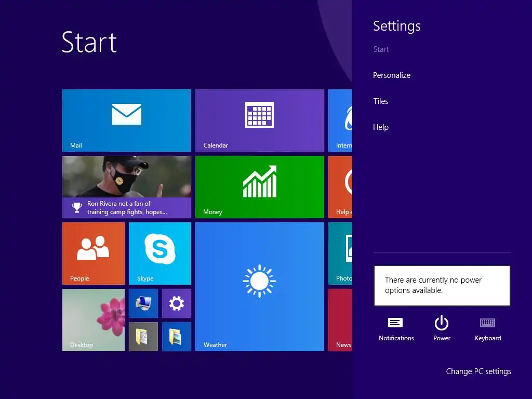Click the no power options message box
532x399 pixels.
[442, 286]
